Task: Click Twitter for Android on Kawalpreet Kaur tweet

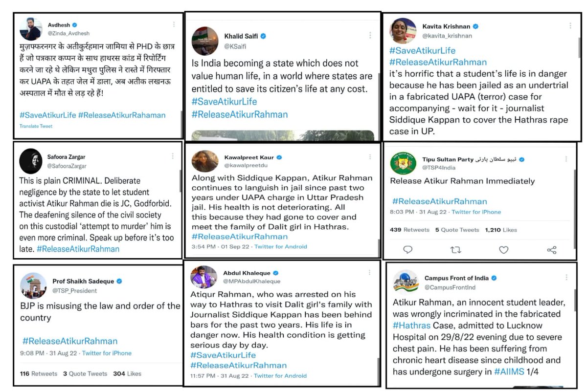Action: pyautogui.click(x=281, y=247)
